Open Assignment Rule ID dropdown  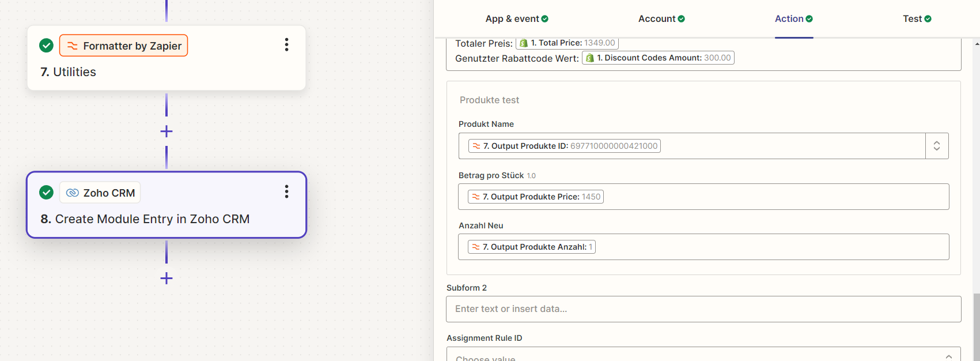703,355
